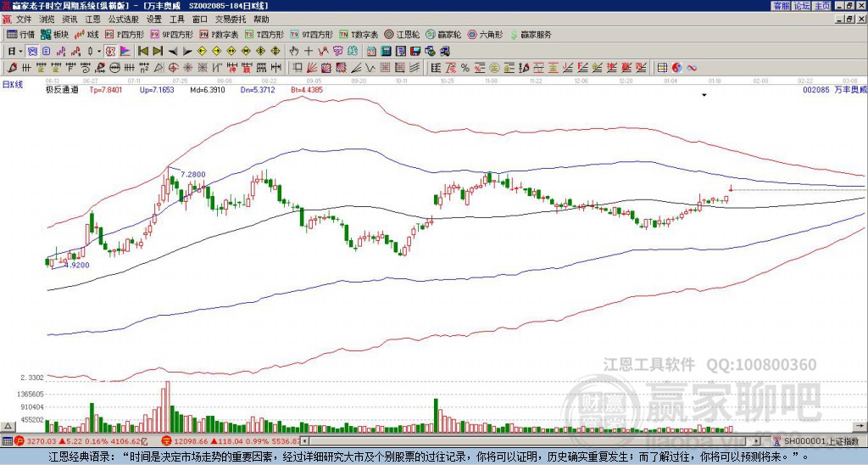Click the Up=7.1653 value
868x465 pixels.
click(x=157, y=89)
